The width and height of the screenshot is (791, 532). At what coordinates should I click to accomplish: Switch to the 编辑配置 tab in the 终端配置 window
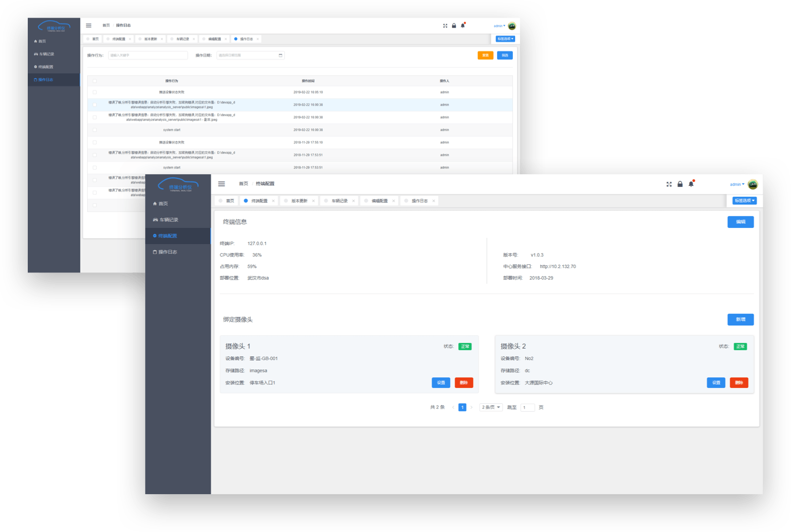click(x=379, y=201)
